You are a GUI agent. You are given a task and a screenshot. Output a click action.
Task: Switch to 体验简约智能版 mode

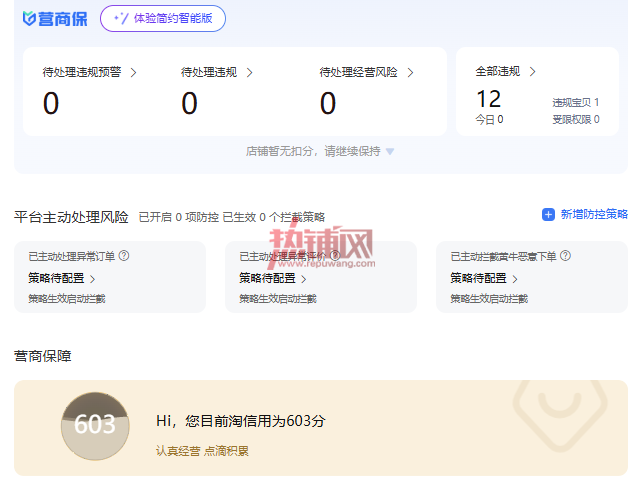pyautogui.click(x=163, y=18)
